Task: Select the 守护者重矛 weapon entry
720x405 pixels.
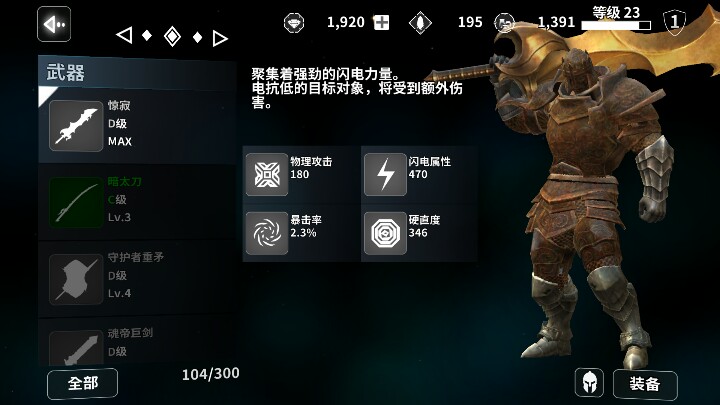Action: 137,278
